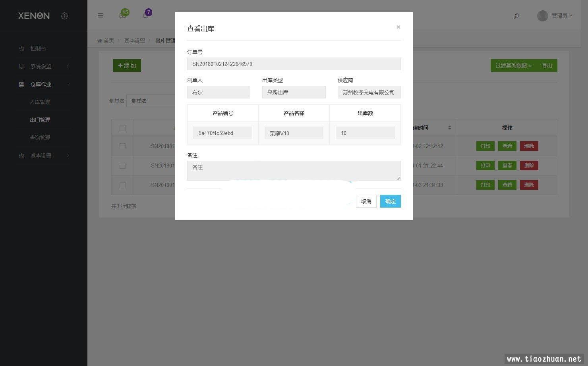
Task: Select 查询管理 in the sidebar
Action: click(x=40, y=138)
